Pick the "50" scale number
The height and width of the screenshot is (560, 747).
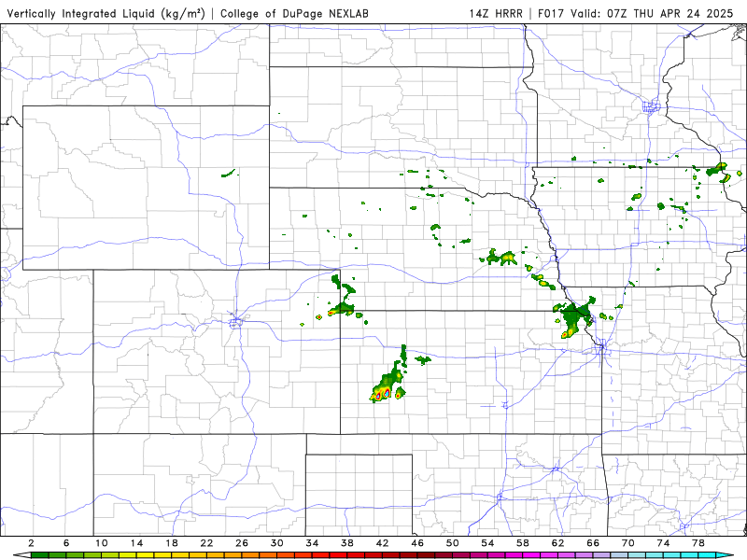coord(453,543)
